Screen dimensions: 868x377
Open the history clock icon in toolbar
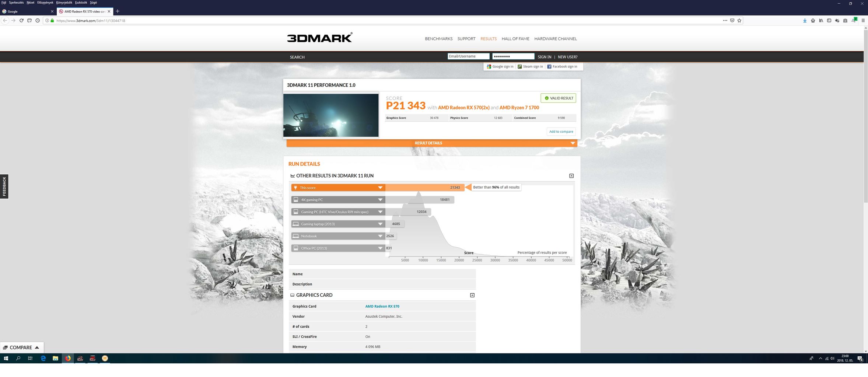(38, 21)
